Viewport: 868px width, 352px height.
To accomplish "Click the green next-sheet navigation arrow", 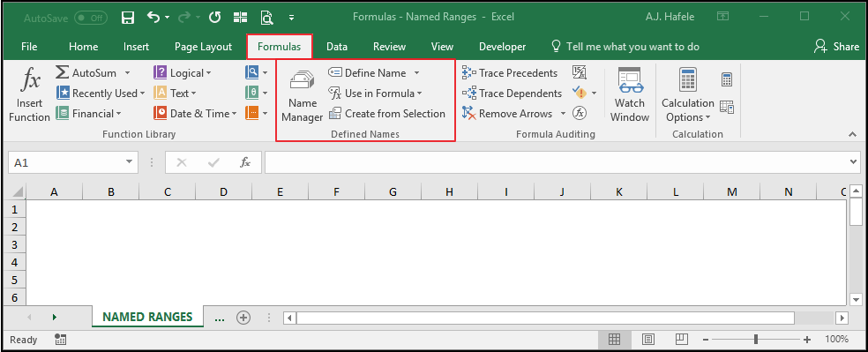I will 55,318.
